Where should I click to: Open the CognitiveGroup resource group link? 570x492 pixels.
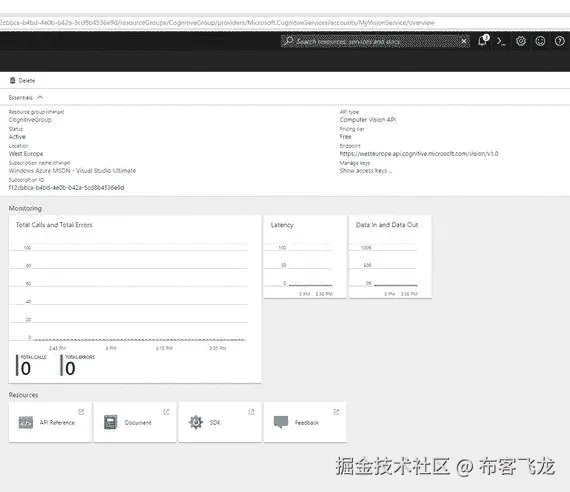pyautogui.click(x=30, y=120)
